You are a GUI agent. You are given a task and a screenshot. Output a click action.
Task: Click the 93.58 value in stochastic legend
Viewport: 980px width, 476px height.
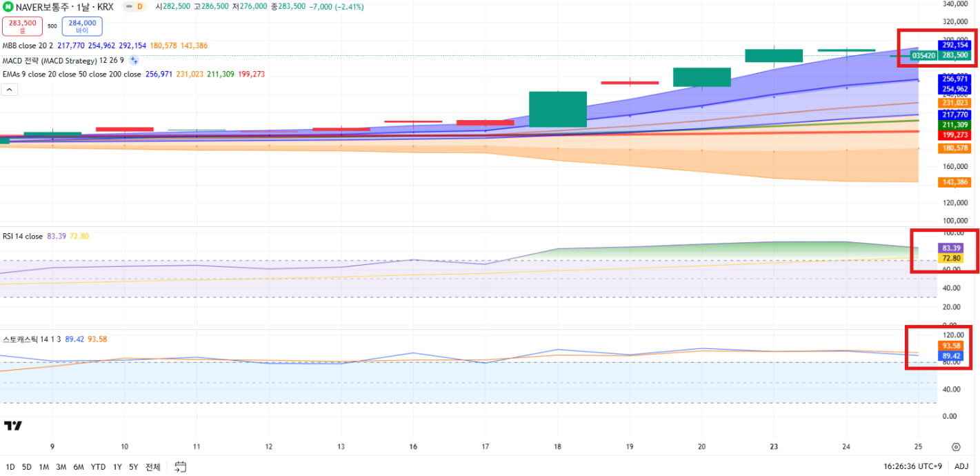point(97,339)
